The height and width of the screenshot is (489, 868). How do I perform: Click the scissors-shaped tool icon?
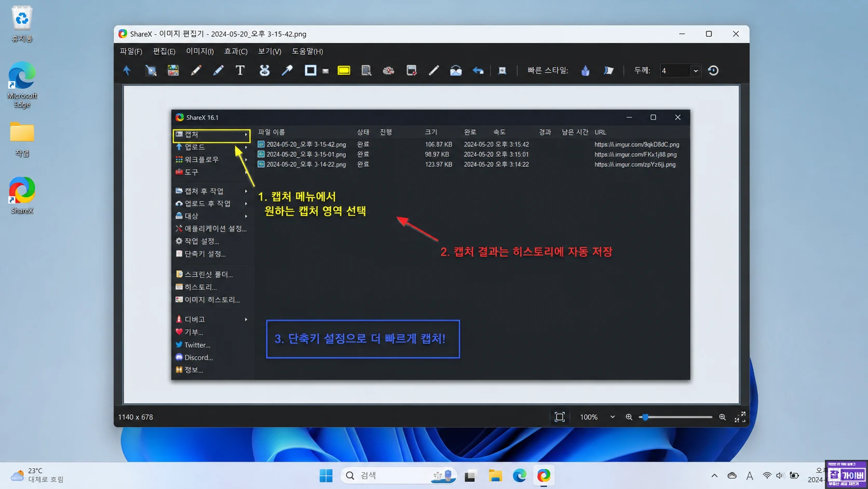(x=264, y=70)
